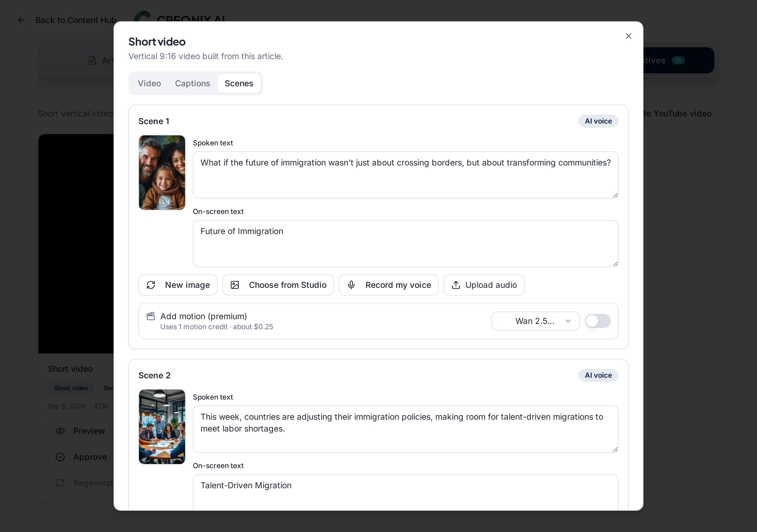Switch to the Video tab
The width and height of the screenshot is (757, 532).
pyautogui.click(x=149, y=83)
